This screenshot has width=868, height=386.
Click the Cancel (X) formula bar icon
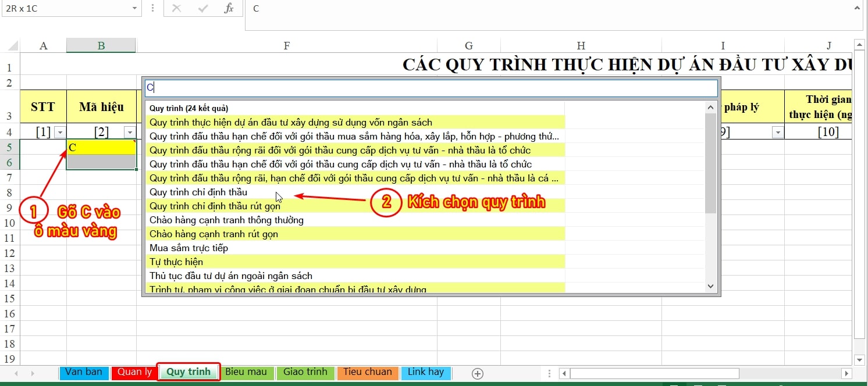click(177, 8)
